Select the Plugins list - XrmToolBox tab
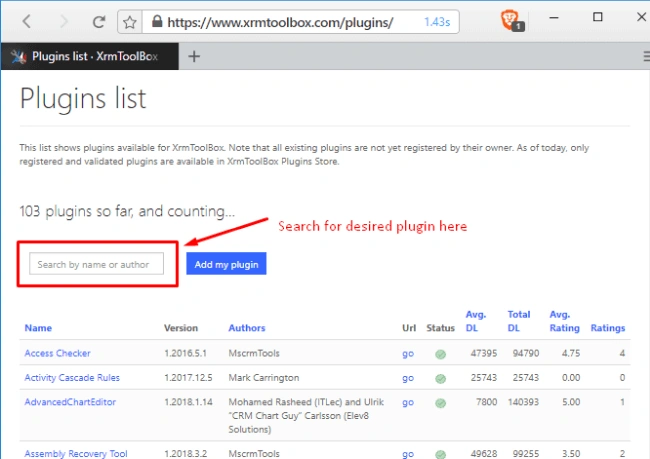This screenshot has height=459, width=650. click(90, 56)
